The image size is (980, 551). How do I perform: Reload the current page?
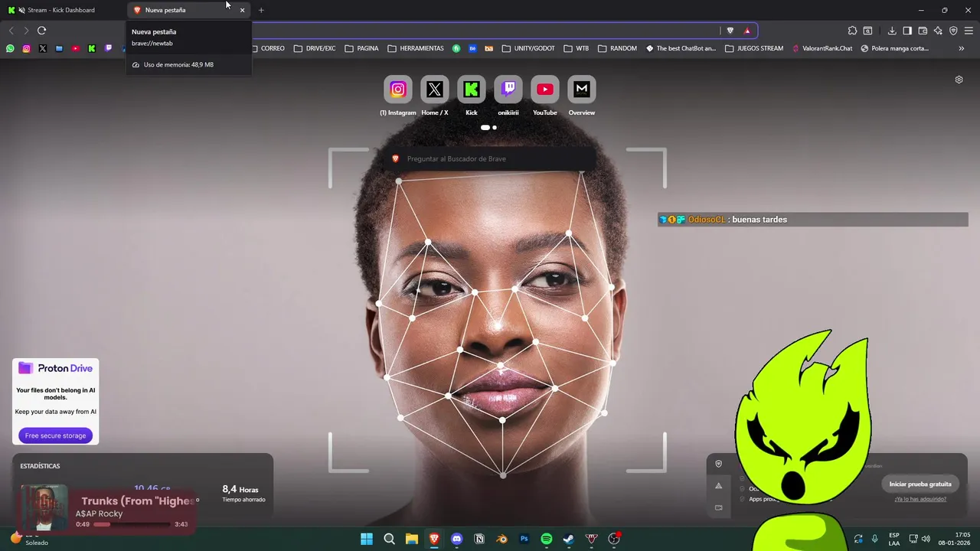pyautogui.click(x=42, y=31)
